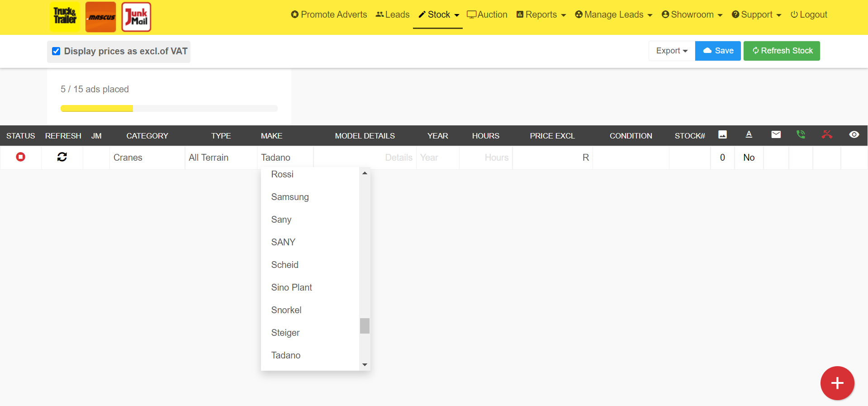868x406 pixels.
Task: Expand the Support menu
Action: (756, 14)
